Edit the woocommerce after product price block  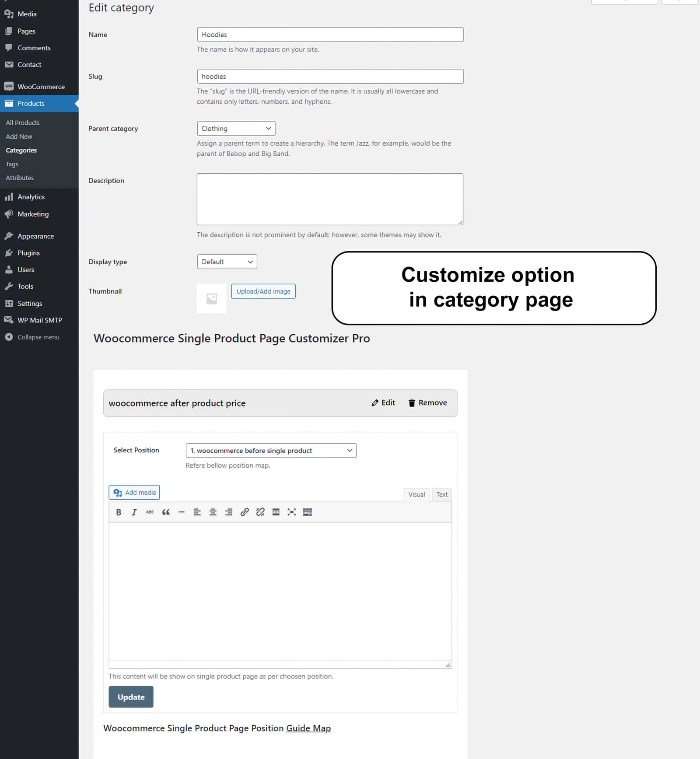(x=383, y=402)
